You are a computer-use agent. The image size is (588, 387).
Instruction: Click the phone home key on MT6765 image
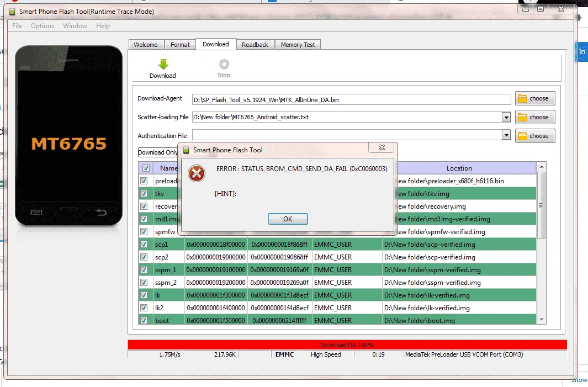(69, 212)
